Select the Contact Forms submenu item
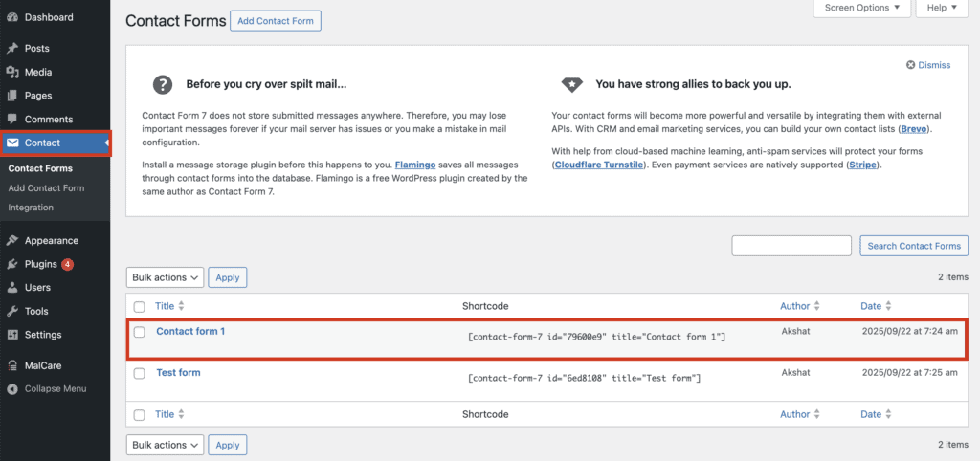The width and height of the screenshot is (980, 461). pyautogui.click(x=40, y=168)
